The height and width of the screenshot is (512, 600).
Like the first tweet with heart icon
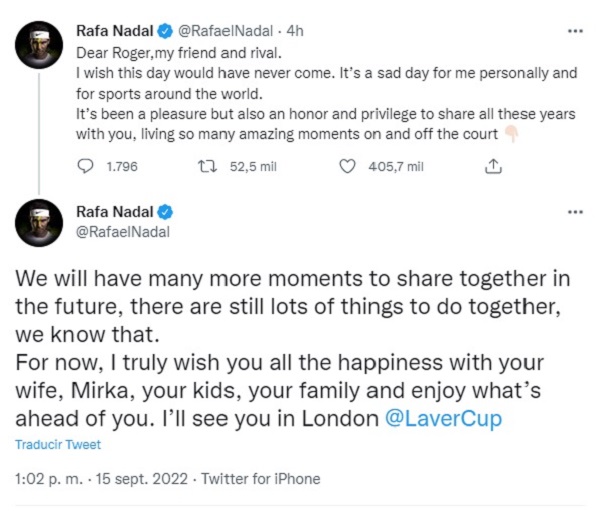[x=348, y=168]
